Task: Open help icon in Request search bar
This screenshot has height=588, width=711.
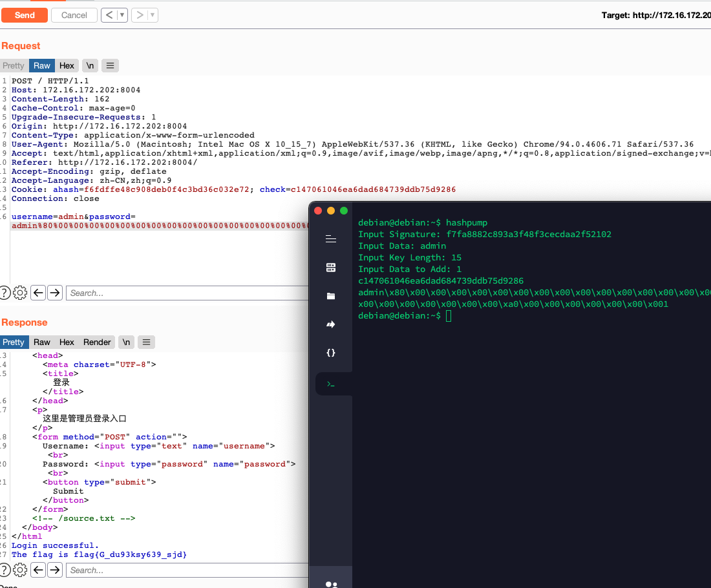Action: point(4,293)
